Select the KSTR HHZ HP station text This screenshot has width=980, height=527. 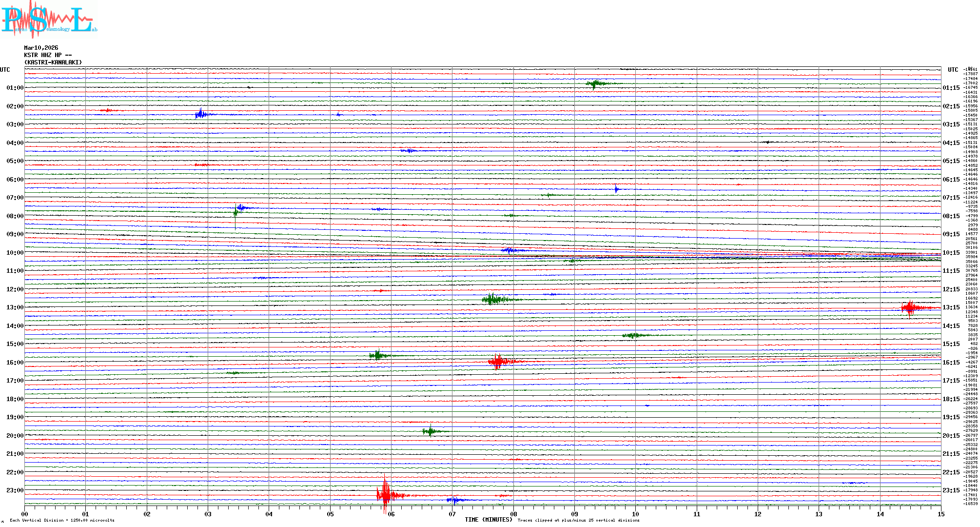(48, 55)
